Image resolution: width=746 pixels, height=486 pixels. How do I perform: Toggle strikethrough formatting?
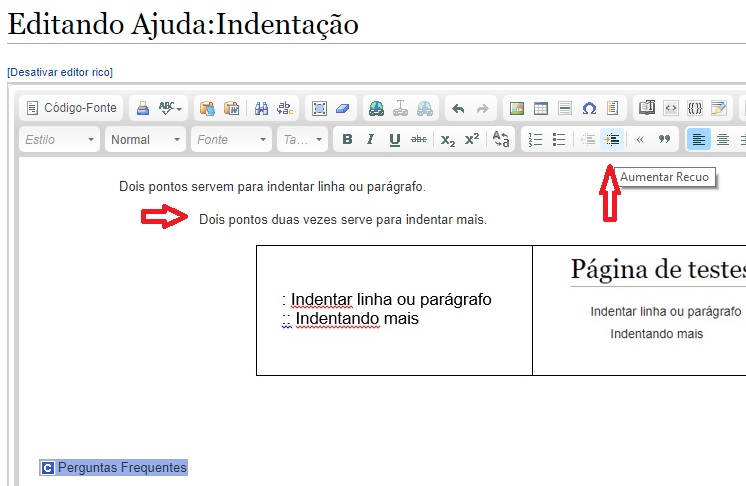[419, 139]
